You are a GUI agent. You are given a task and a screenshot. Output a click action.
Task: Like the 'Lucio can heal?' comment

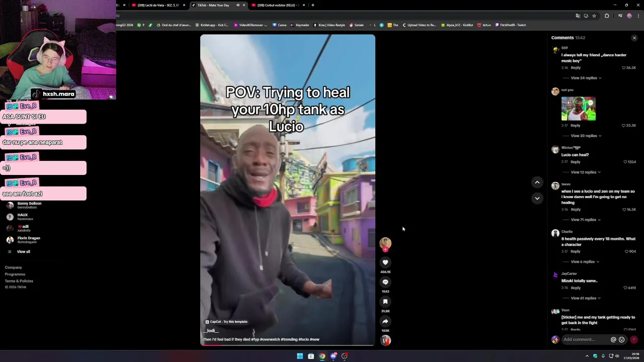(625, 162)
